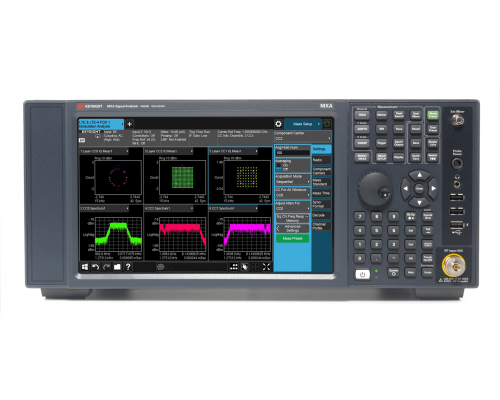This screenshot has height=400, width=500.
Task: Expand the Acquisition Mode Sequential dropdown
Action: [292, 182]
